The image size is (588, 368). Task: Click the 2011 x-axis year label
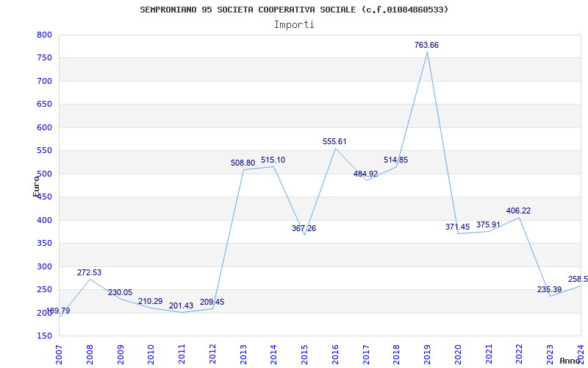coord(182,355)
